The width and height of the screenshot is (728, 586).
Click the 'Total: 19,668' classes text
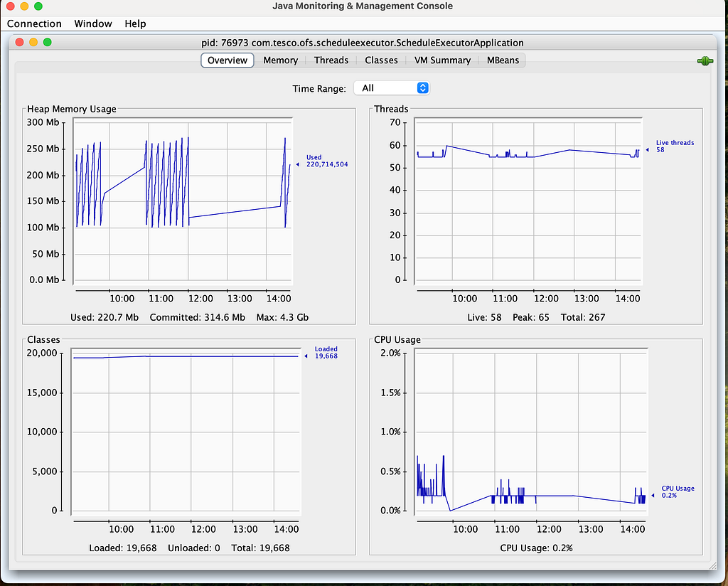(x=260, y=548)
